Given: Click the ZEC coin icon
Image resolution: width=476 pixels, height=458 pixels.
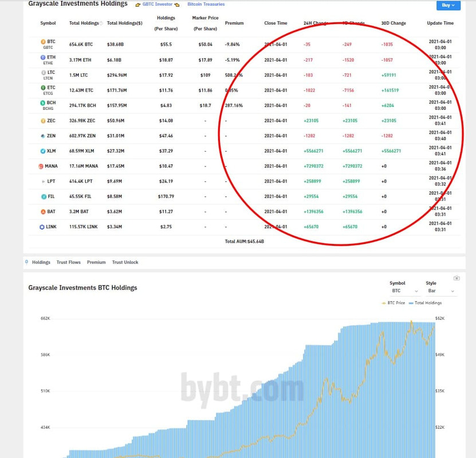Looking at the screenshot, I should click(x=43, y=121).
